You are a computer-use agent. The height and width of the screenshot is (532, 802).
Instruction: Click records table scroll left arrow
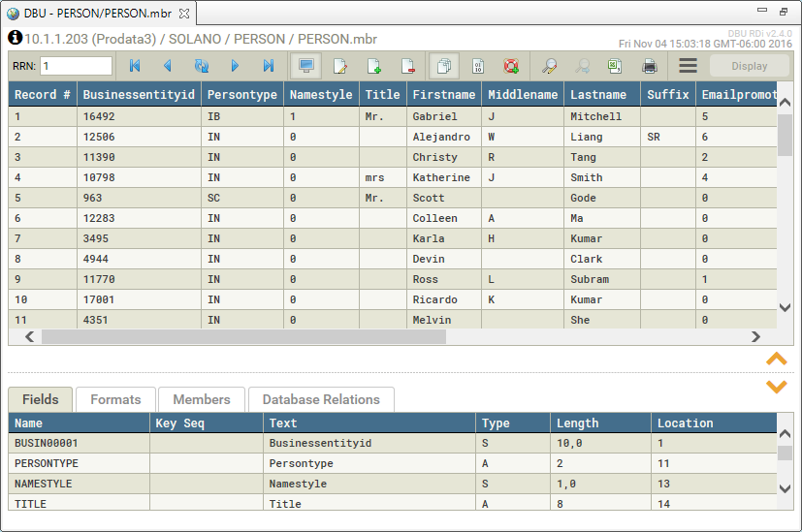pyautogui.click(x=30, y=336)
